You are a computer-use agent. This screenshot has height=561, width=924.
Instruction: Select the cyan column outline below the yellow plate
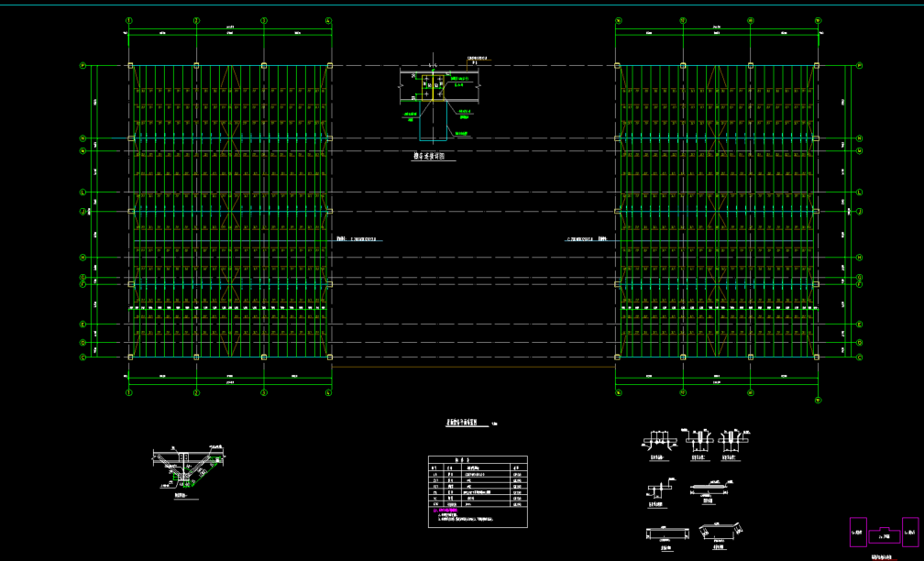tap(434, 126)
